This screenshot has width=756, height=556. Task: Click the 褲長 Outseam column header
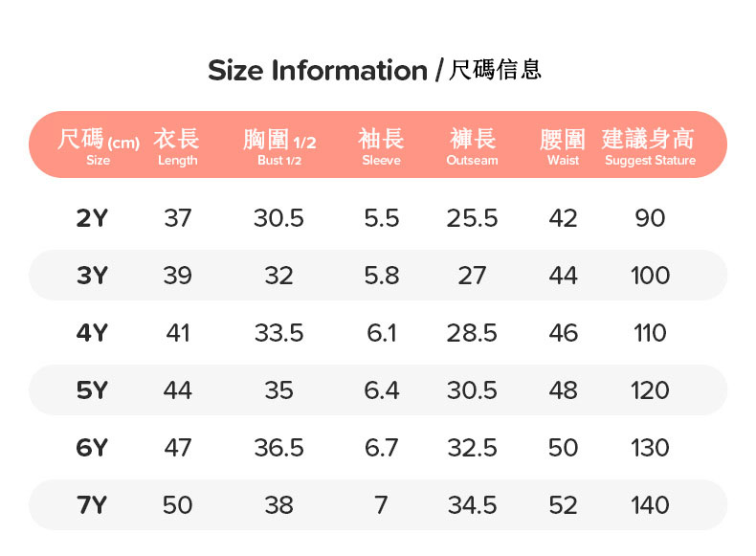click(x=472, y=146)
